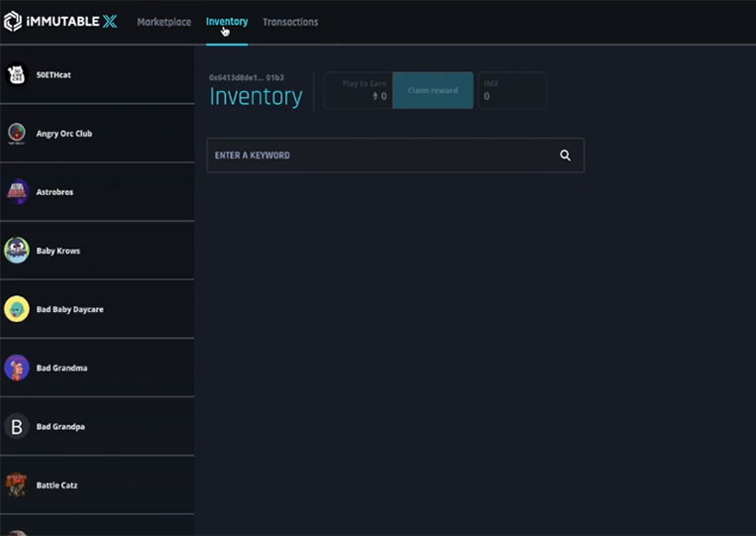The height and width of the screenshot is (536, 756).
Task: Open the Transactions tab
Action: tap(290, 22)
